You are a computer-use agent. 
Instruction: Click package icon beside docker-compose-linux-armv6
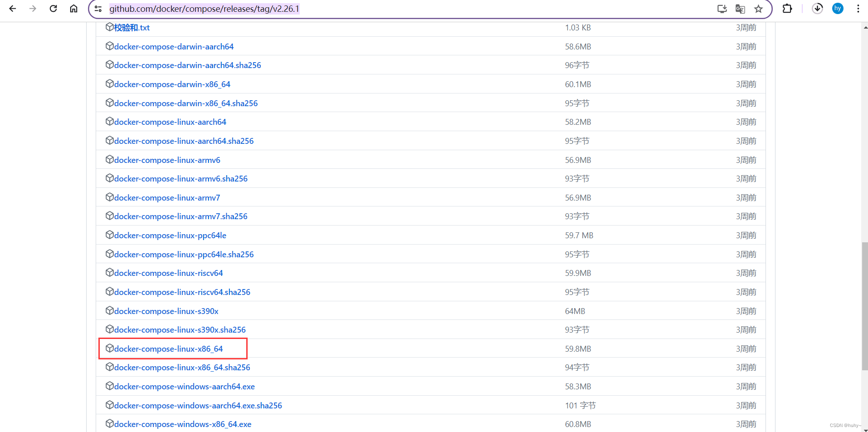click(x=109, y=159)
